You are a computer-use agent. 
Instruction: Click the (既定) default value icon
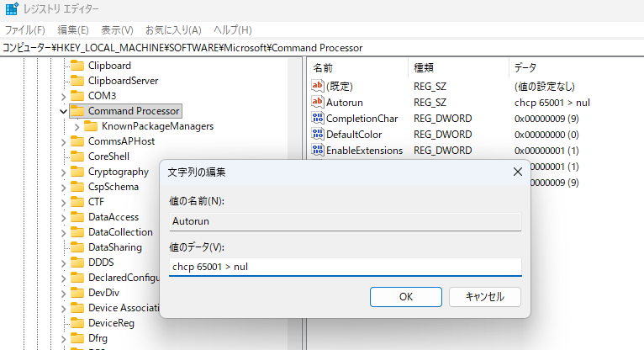tap(318, 86)
